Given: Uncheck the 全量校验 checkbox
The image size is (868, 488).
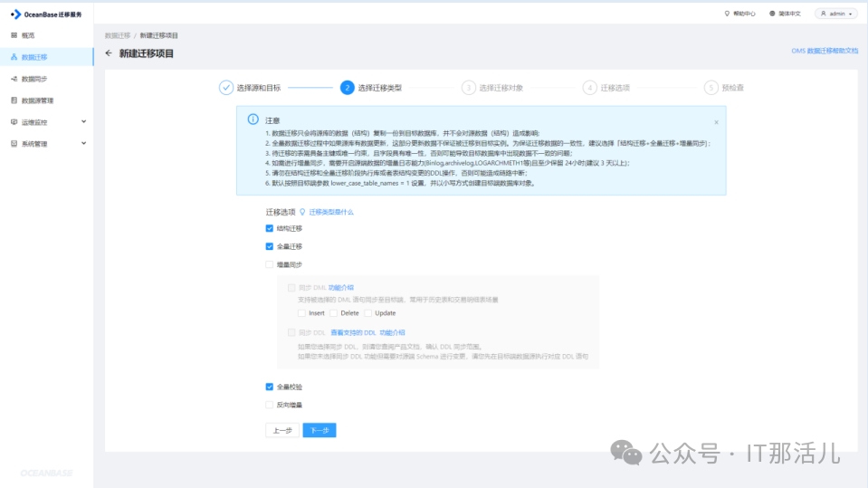Looking at the screenshot, I should [x=270, y=387].
